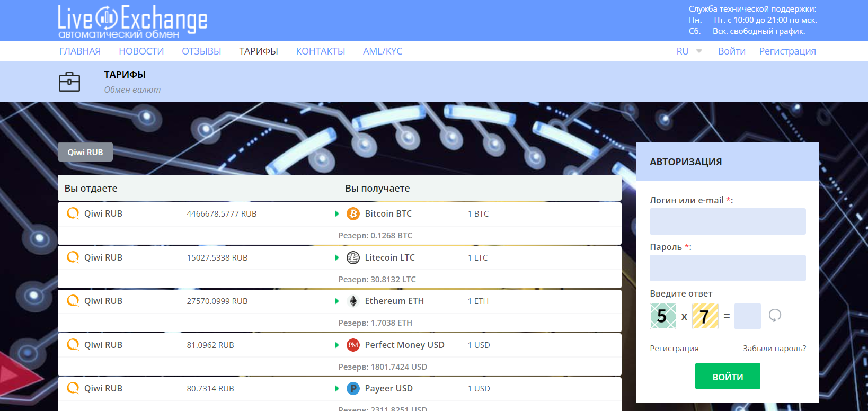Click Perfect Money USD currency name

tap(404, 345)
